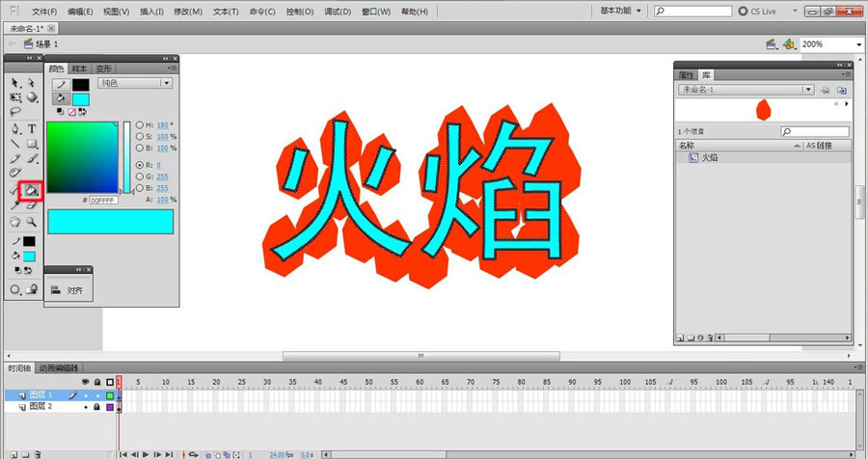Toggle lock on 图层 2
This screenshot has width=868, height=459.
click(96, 407)
